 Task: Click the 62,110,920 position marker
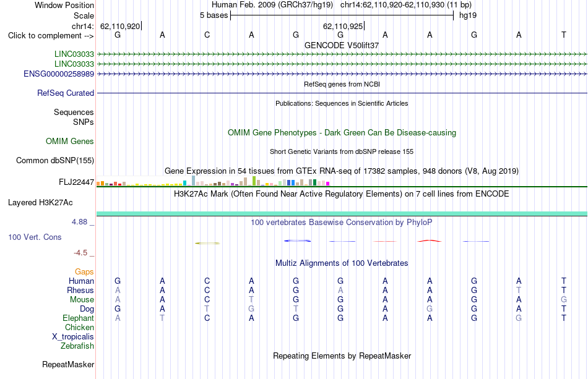point(120,26)
